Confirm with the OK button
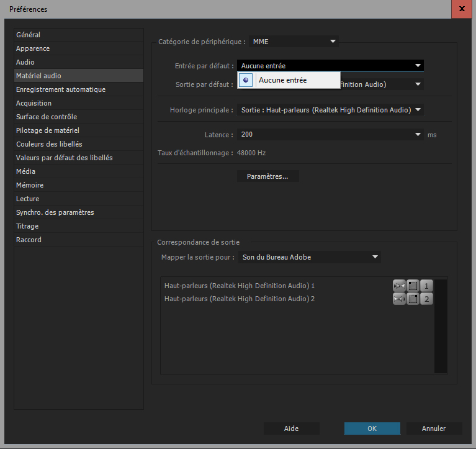Image resolution: width=476 pixels, height=449 pixels. (372, 429)
